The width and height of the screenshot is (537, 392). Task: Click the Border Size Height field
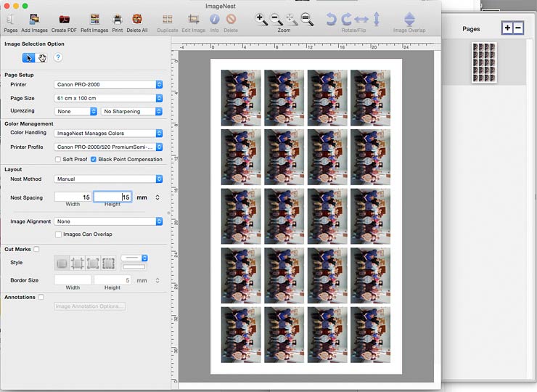click(112, 280)
